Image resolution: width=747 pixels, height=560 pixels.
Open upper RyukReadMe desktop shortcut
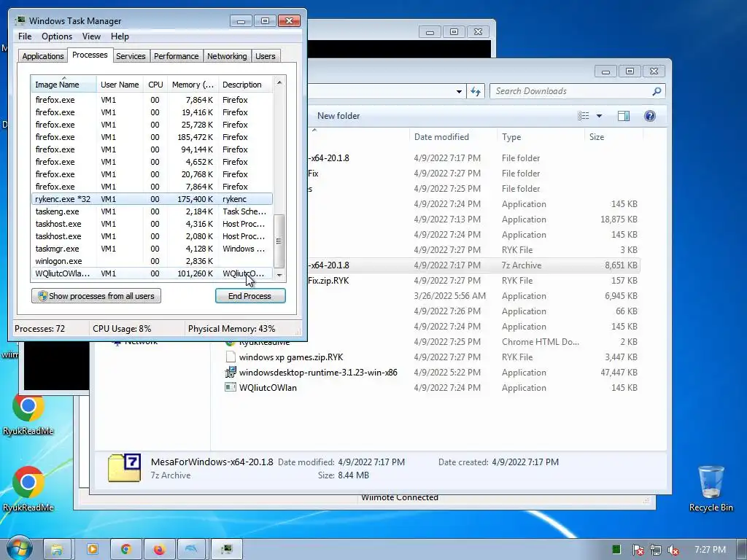(x=28, y=413)
